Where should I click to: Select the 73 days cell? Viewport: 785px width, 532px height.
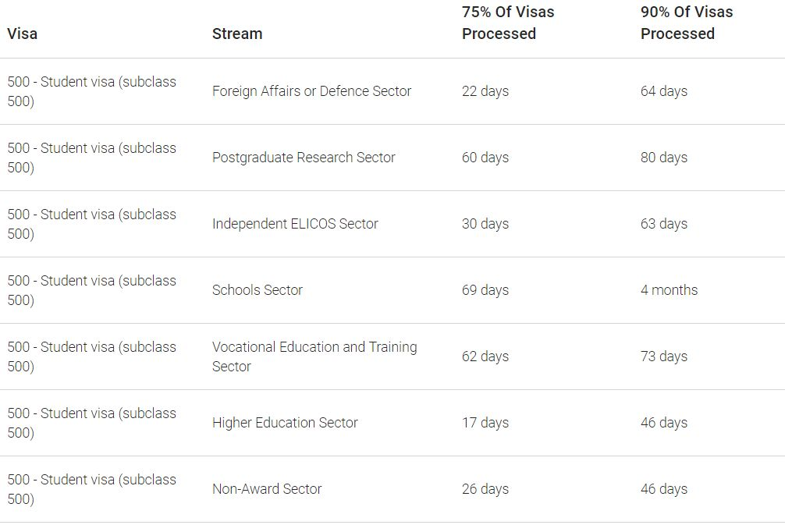click(664, 356)
